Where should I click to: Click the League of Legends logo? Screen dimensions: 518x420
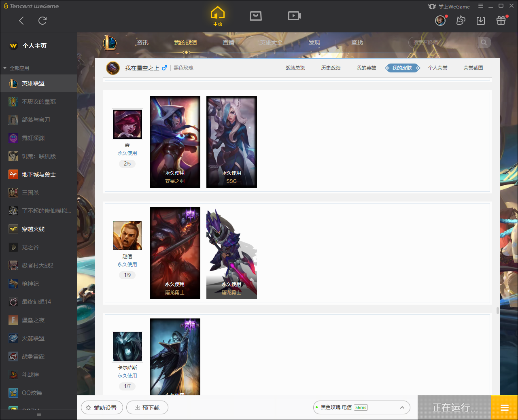(x=110, y=42)
